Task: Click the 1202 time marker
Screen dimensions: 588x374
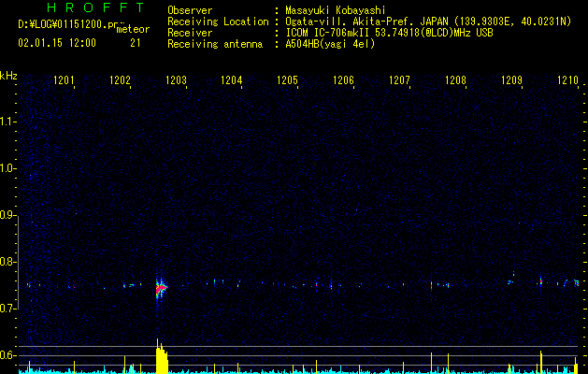Action: click(x=120, y=79)
